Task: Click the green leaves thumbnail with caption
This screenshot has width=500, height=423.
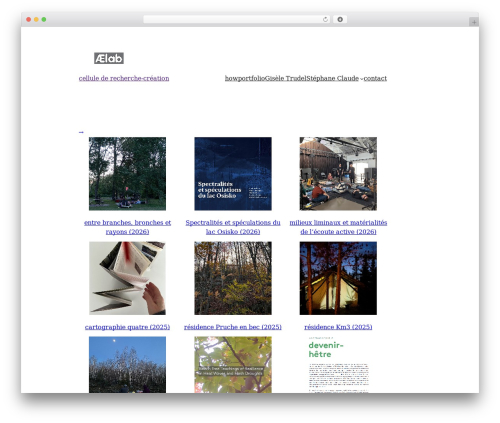Action: point(233,365)
